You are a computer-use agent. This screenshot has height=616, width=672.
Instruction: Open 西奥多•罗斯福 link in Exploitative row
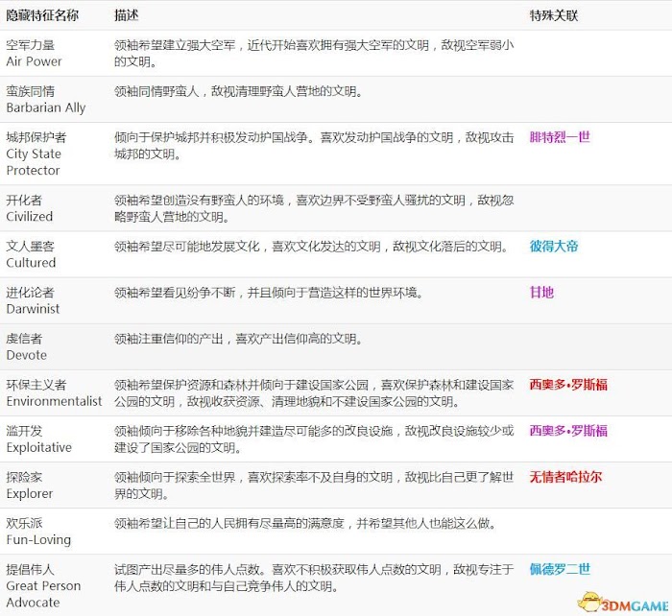coord(568,430)
